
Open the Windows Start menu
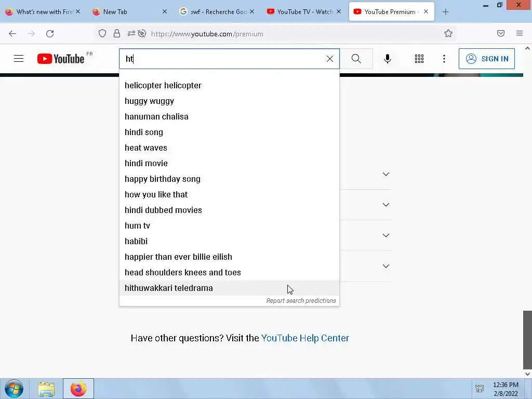(x=14, y=389)
